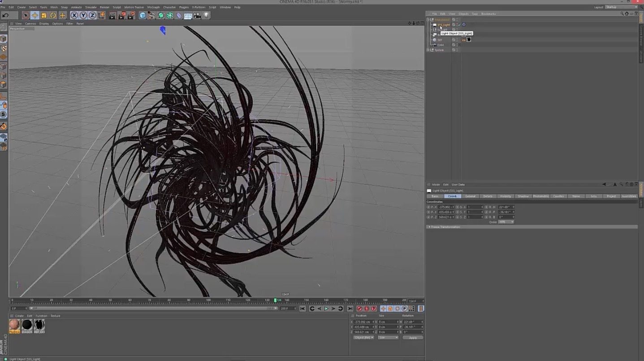Screen dimensions: 644x361
Task: Open the Simulate menu
Action: (x=91, y=7)
